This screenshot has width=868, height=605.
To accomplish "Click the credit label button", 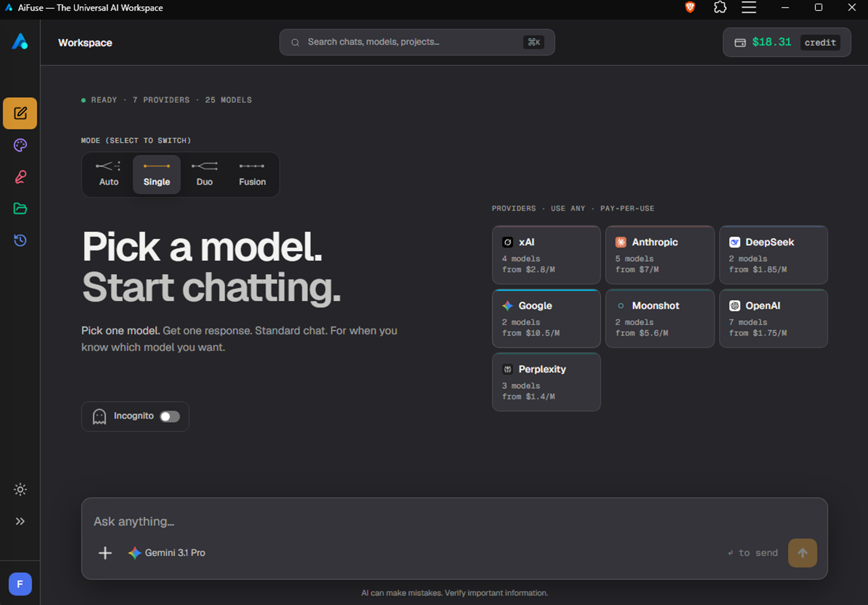I will click(820, 42).
